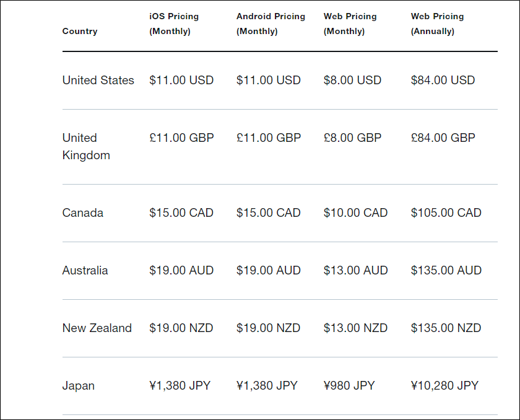The height and width of the screenshot is (420, 520).
Task: Click the ¥980 JPY web monthly price
Action: coord(349,385)
